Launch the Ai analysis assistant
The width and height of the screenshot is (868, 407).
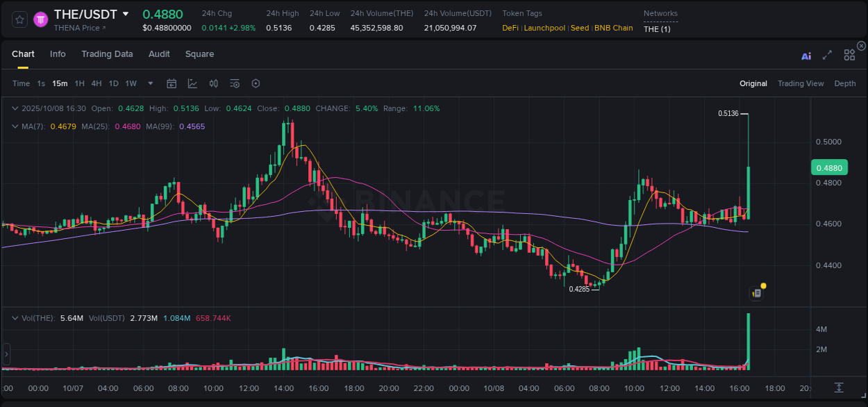[806, 55]
